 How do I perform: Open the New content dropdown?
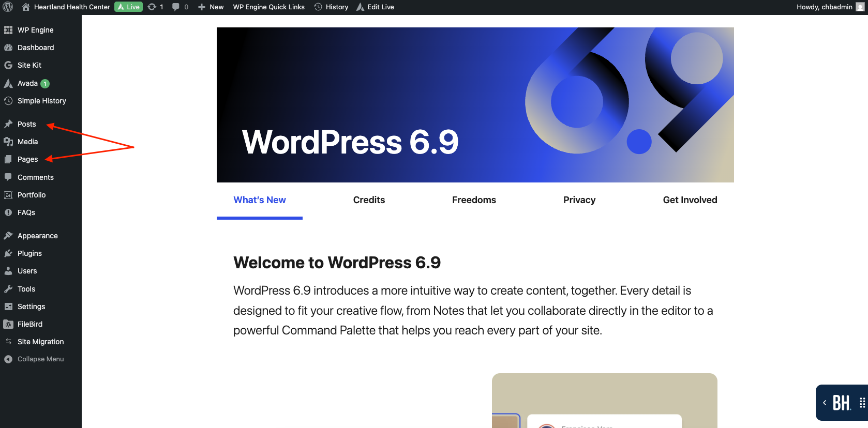click(x=211, y=7)
